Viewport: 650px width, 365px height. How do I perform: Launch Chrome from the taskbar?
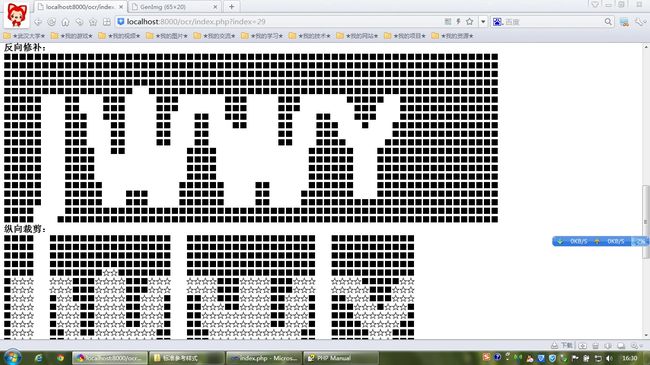[61, 358]
